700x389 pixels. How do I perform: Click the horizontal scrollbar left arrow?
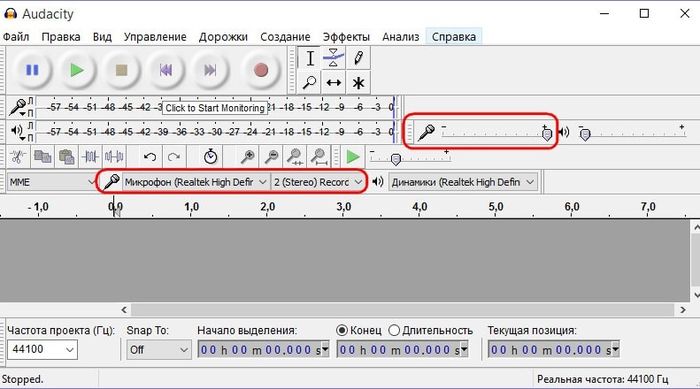(x=124, y=310)
